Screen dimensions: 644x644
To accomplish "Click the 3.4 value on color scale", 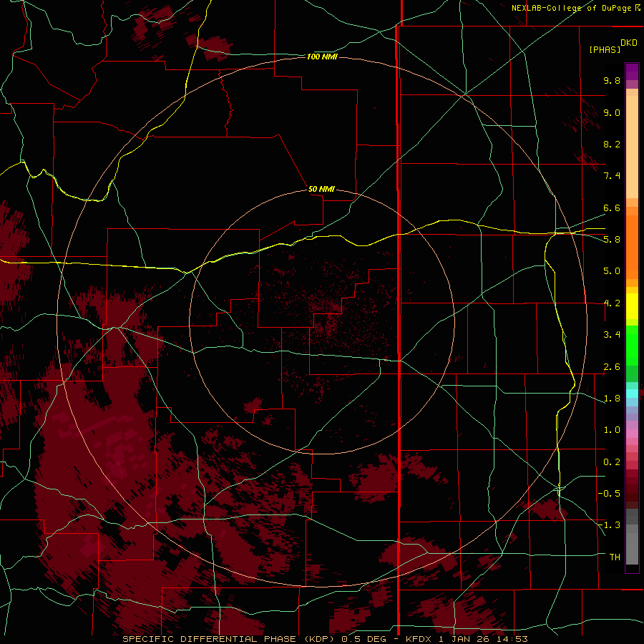I will pos(612,335).
